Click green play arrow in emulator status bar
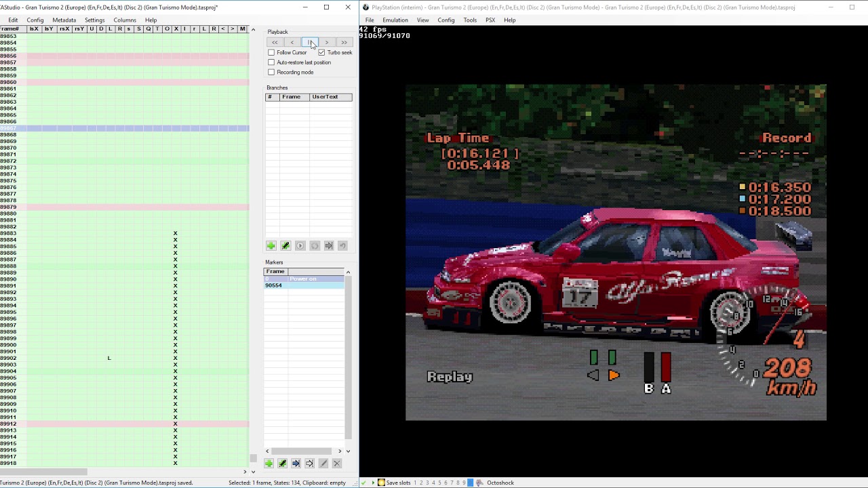Viewport: 868px width, 488px height. pyautogui.click(x=373, y=483)
